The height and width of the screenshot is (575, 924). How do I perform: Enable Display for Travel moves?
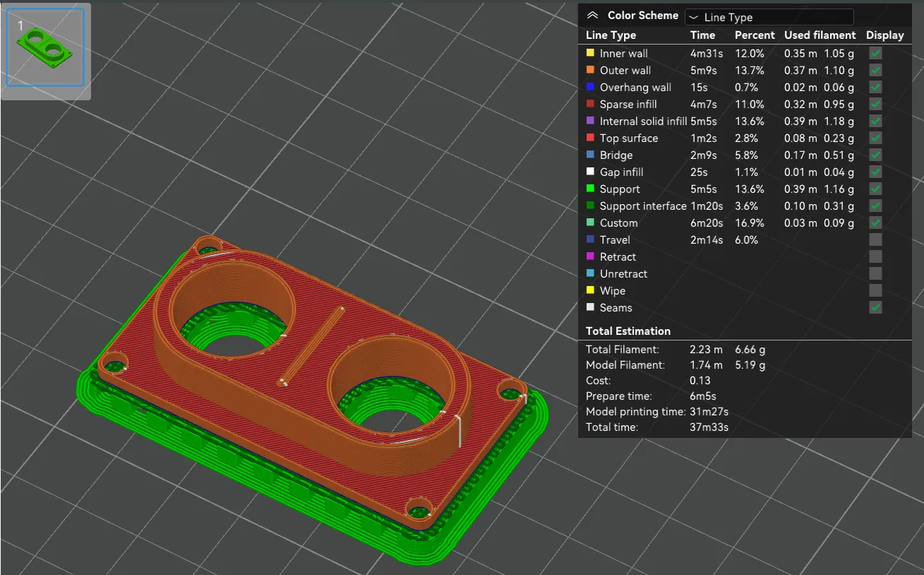tap(875, 239)
